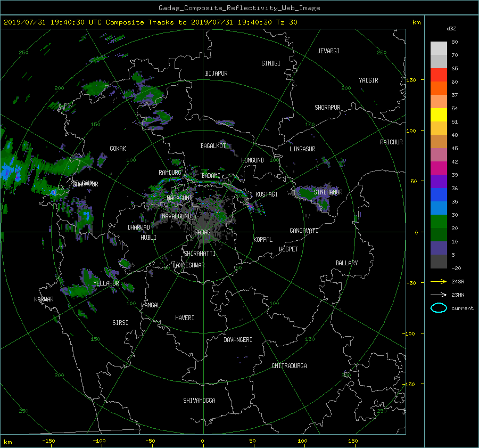This screenshot has width=479, height=448.
Task: Click the purple 10 dBZ color swatch
Action: (x=439, y=248)
